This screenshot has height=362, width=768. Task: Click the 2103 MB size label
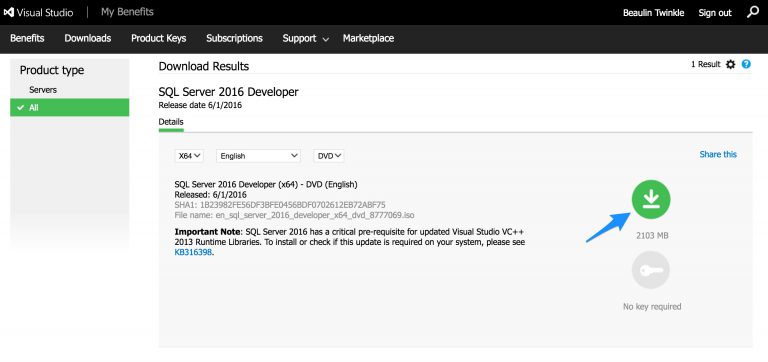(x=652, y=236)
